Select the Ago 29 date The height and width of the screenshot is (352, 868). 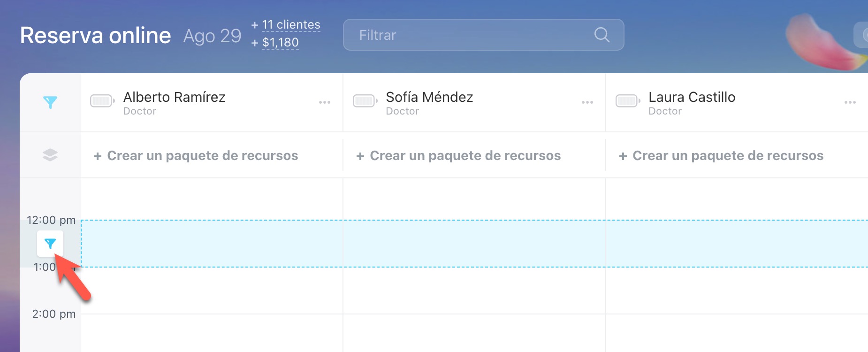click(212, 36)
